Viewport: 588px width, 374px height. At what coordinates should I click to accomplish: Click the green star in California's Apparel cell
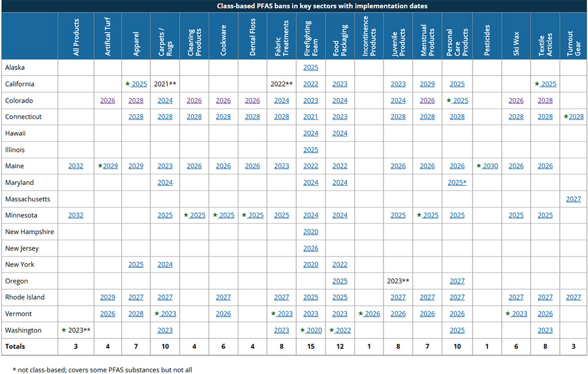pyautogui.click(x=127, y=84)
